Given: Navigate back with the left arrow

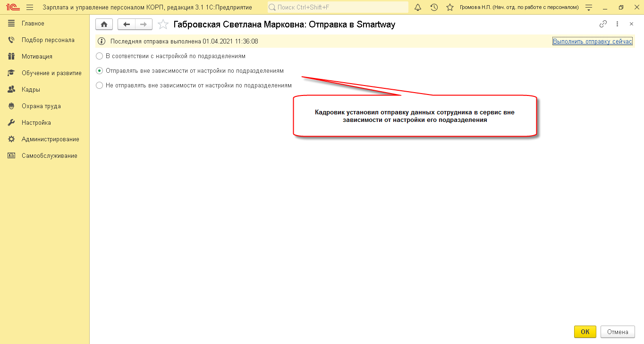Looking at the screenshot, I should [x=127, y=25].
